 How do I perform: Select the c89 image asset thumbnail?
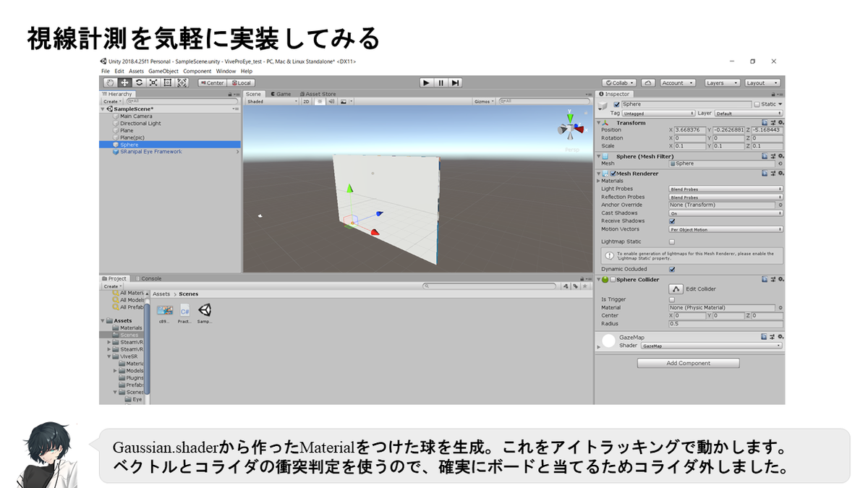[x=164, y=310]
